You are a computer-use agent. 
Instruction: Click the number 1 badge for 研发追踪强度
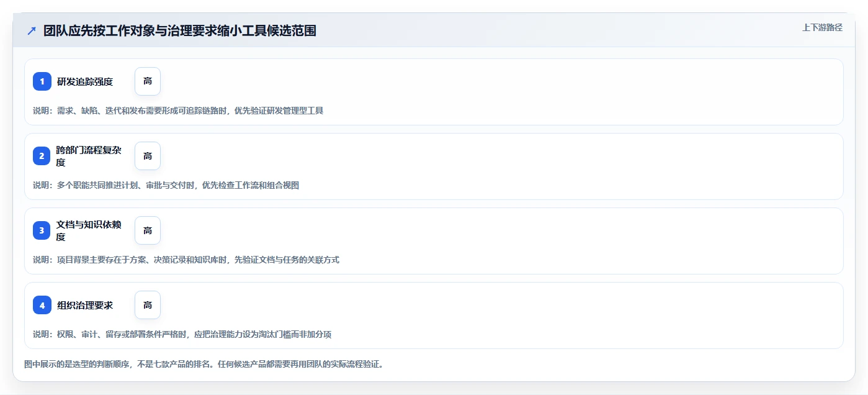(x=42, y=81)
